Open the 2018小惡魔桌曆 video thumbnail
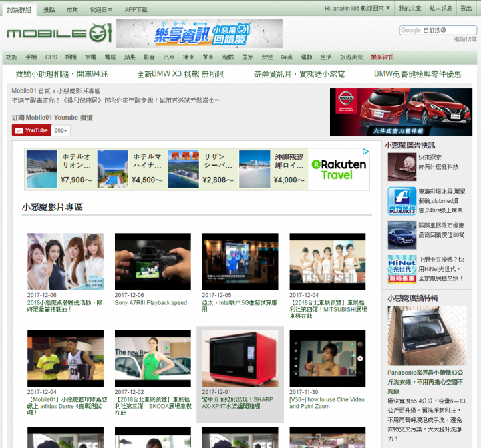 pos(65,262)
